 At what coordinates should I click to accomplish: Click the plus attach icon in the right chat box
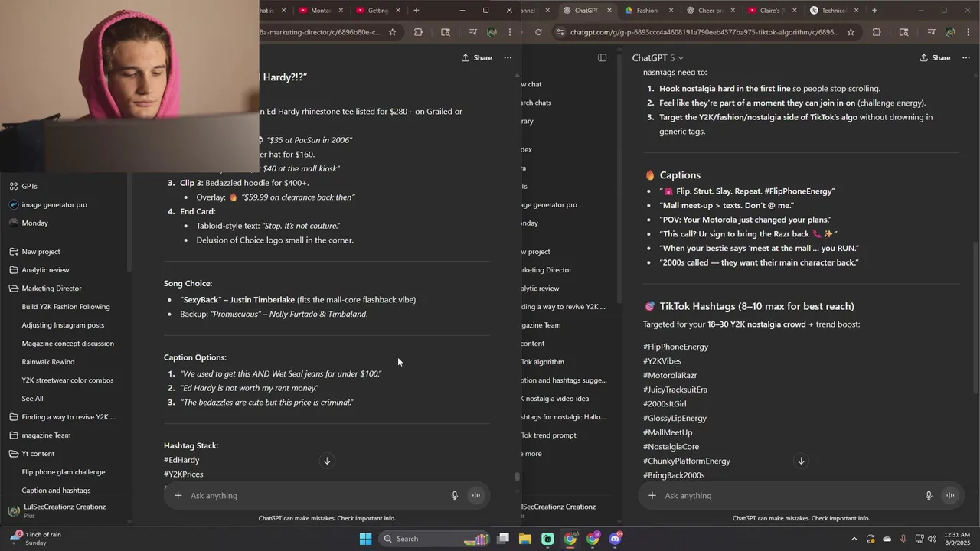652,496
